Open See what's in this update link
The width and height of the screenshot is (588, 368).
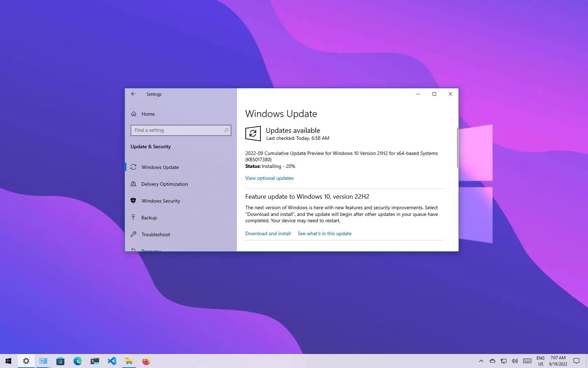324,233
